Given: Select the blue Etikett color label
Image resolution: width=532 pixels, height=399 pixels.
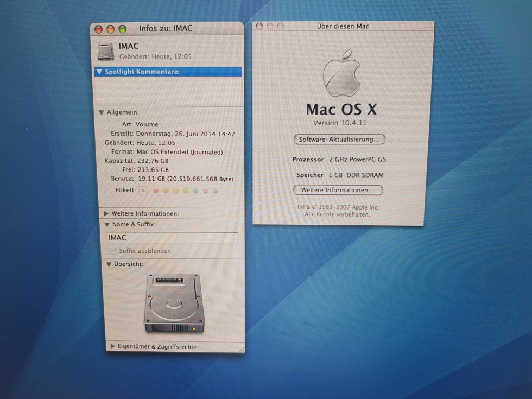Looking at the screenshot, I should pyautogui.click(x=195, y=191).
